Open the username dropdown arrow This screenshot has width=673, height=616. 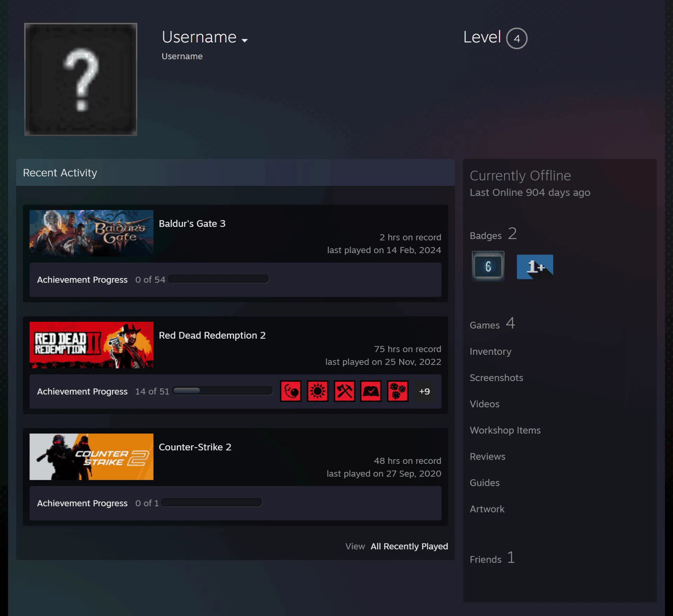click(245, 40)
